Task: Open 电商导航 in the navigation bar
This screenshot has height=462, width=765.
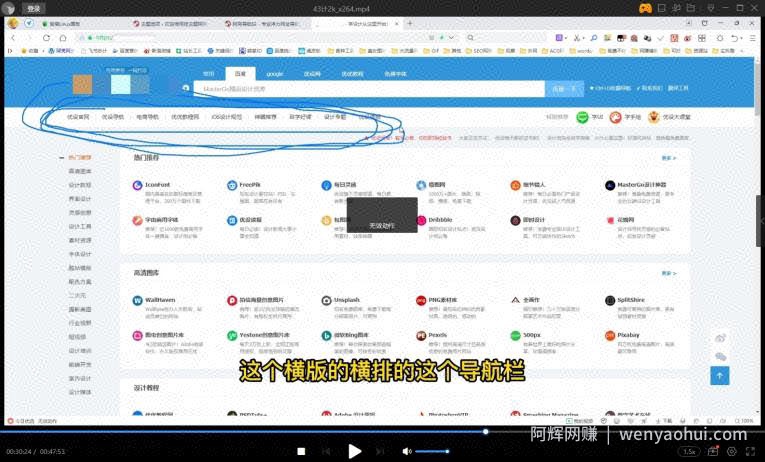Action: [147, 117]
